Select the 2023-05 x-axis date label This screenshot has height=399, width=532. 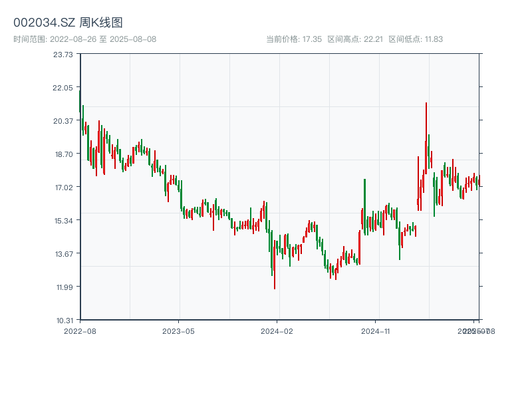pyautogui.click(x=178, y=331)
